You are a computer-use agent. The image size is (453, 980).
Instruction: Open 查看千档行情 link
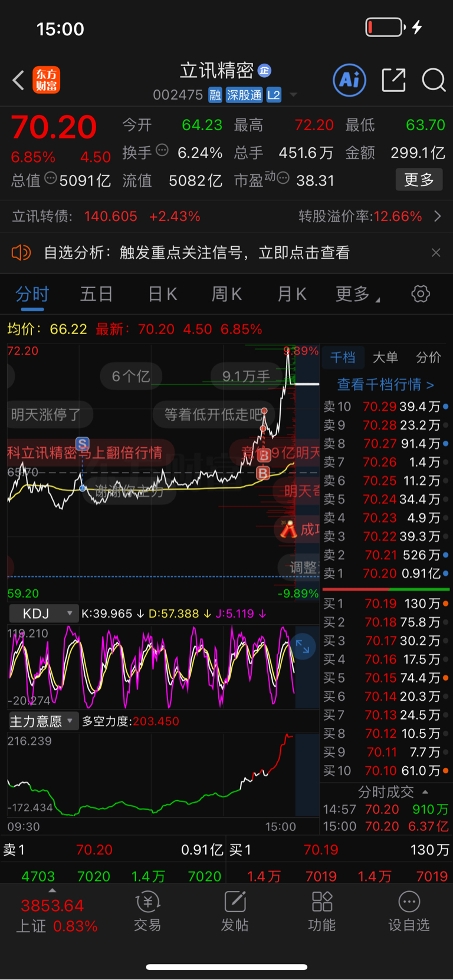point(385,385)
